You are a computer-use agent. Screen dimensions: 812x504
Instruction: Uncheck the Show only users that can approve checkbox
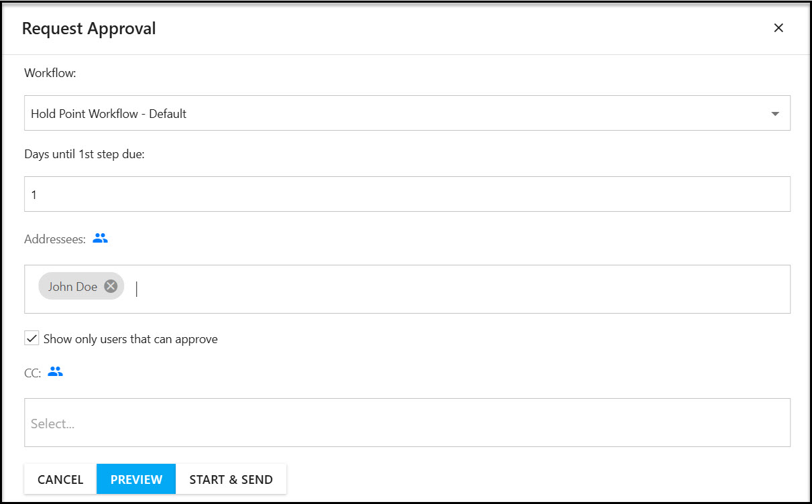click(x=32, y=338)
